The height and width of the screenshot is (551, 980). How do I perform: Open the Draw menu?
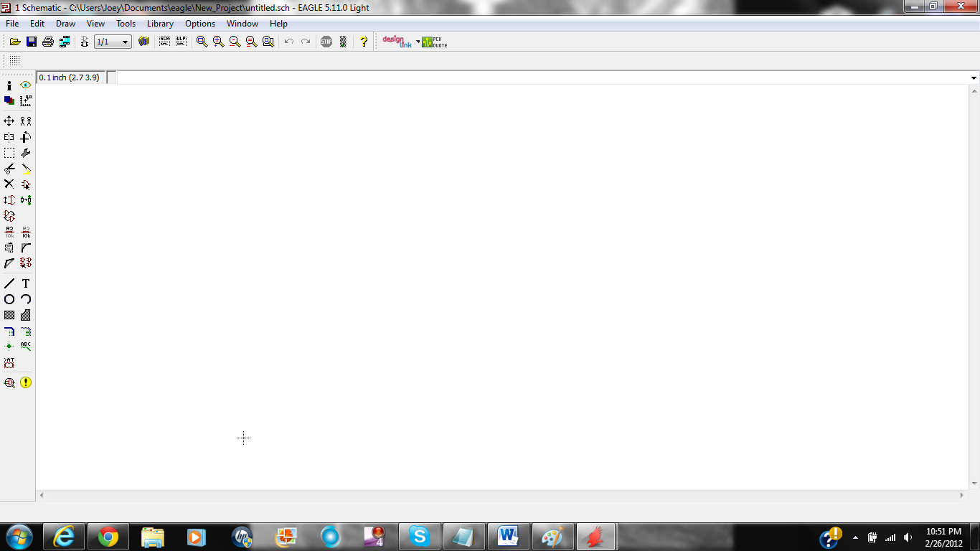[x=66, y=24]
